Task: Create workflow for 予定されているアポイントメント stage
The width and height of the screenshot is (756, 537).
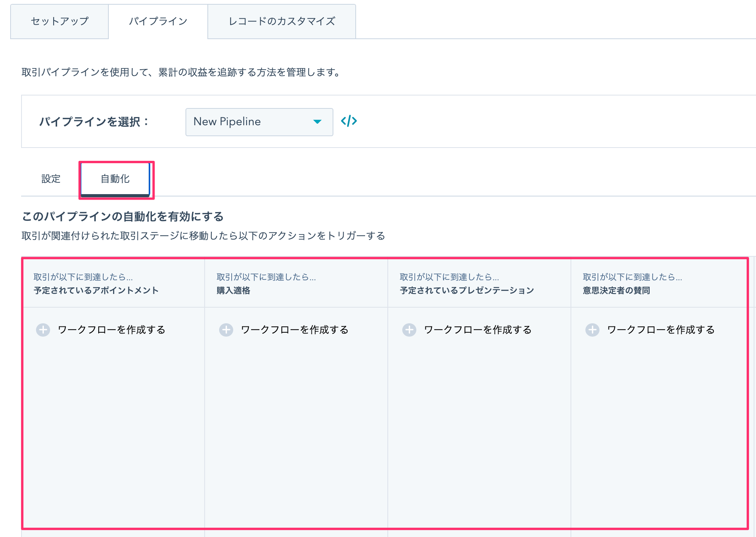Action: [x=112, y=330]
